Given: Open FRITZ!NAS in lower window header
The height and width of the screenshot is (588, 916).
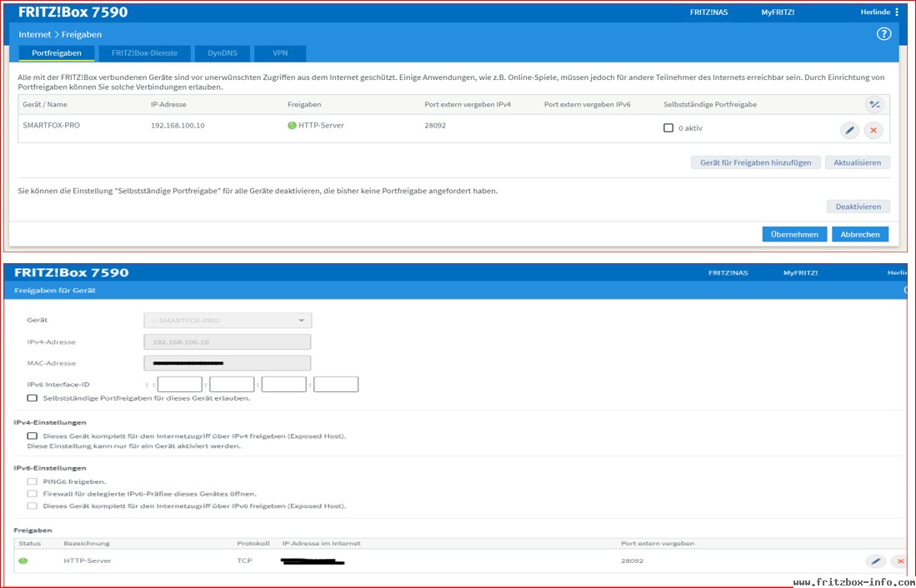Looking at the screenshot, I should pos(728,272).
